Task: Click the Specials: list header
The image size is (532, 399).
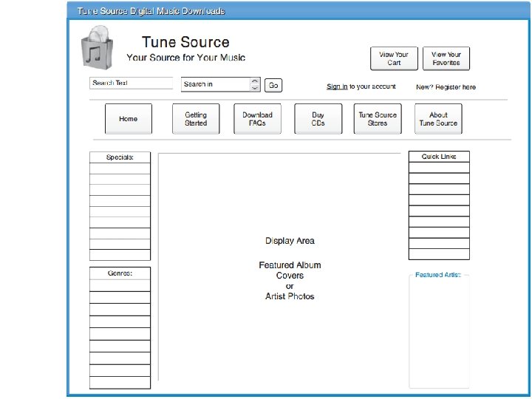Action: 120,157
